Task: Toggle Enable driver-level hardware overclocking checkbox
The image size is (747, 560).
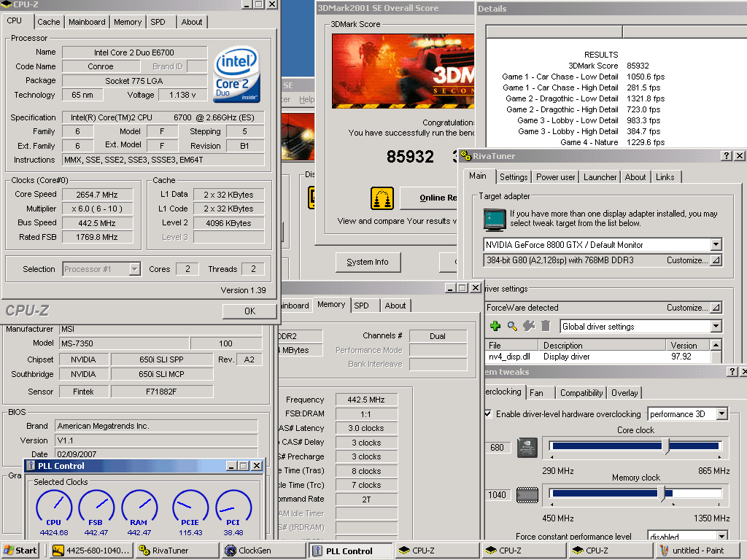Action: click(488, 413)
